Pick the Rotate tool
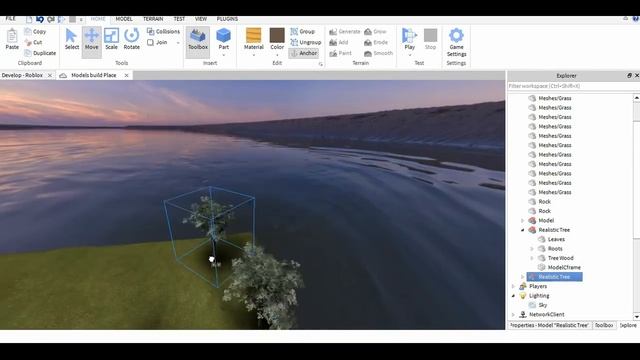 pos(131,40)
